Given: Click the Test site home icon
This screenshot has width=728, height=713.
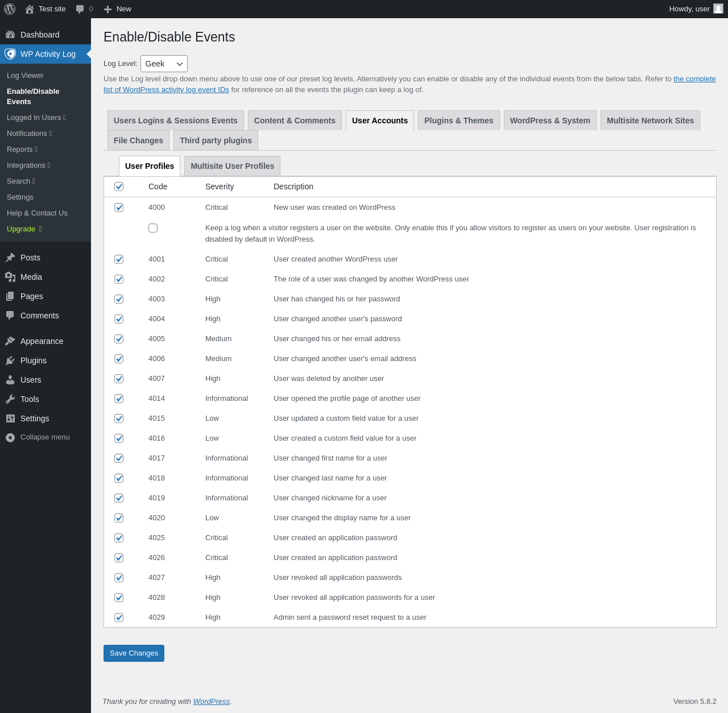Looking at the screenshot, I should (30, 9).
